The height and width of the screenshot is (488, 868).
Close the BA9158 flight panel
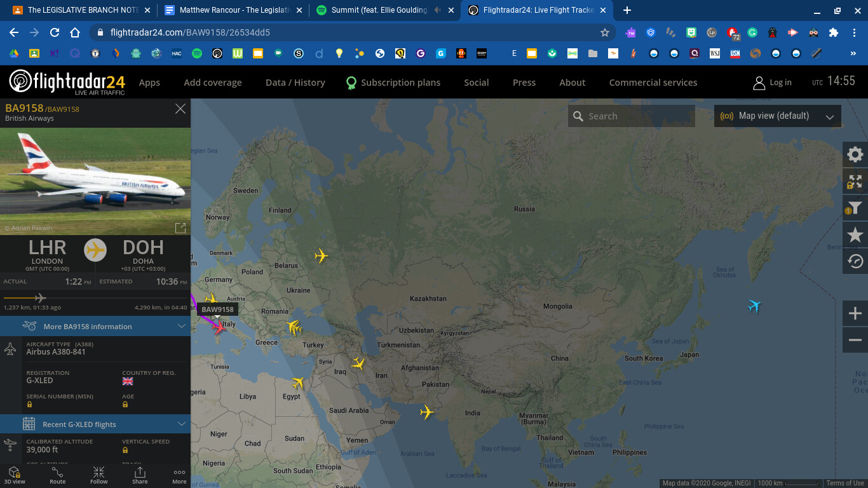pos(180,109)
